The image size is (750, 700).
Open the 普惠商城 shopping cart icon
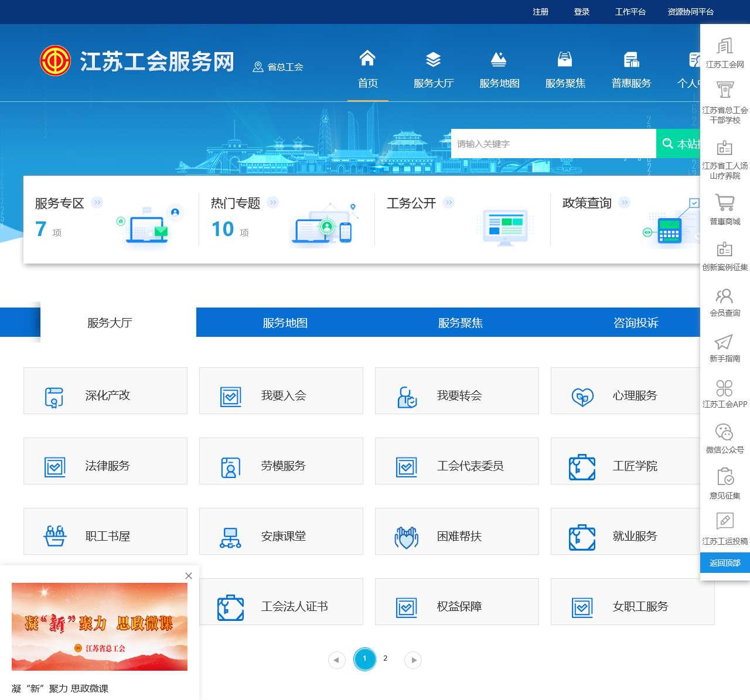click(725, 203)
